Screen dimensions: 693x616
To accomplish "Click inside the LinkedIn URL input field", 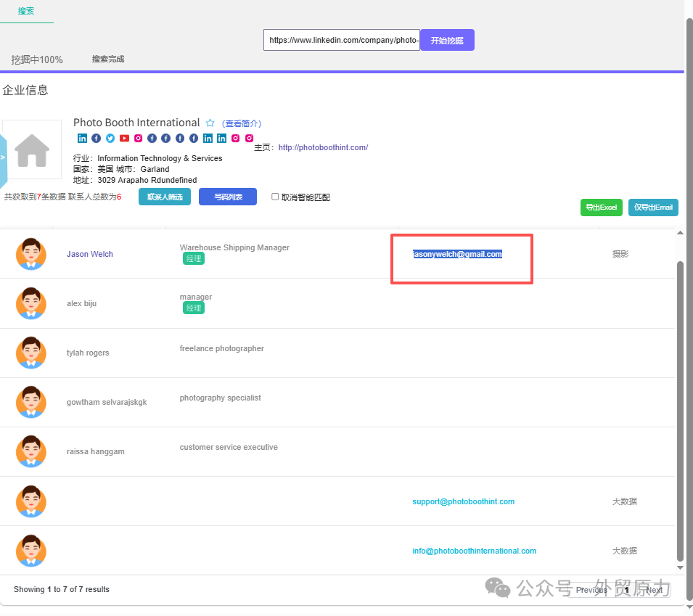I will [x=341, y=41].
